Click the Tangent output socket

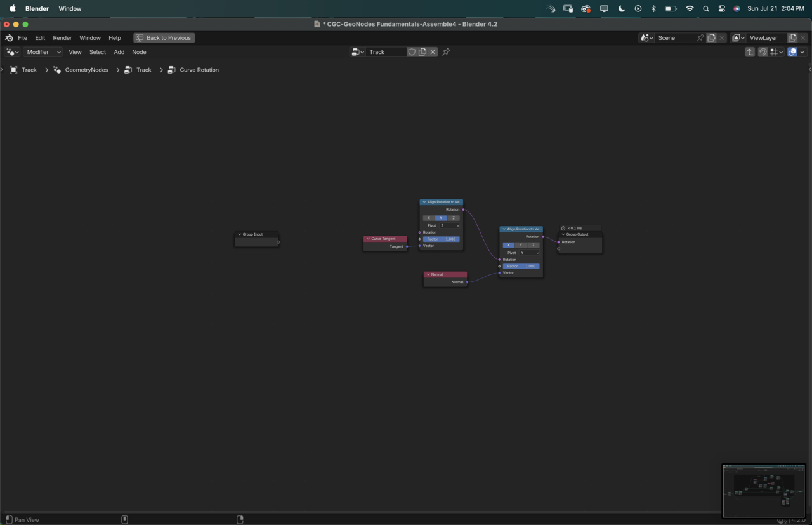click(x=407, y=246)
